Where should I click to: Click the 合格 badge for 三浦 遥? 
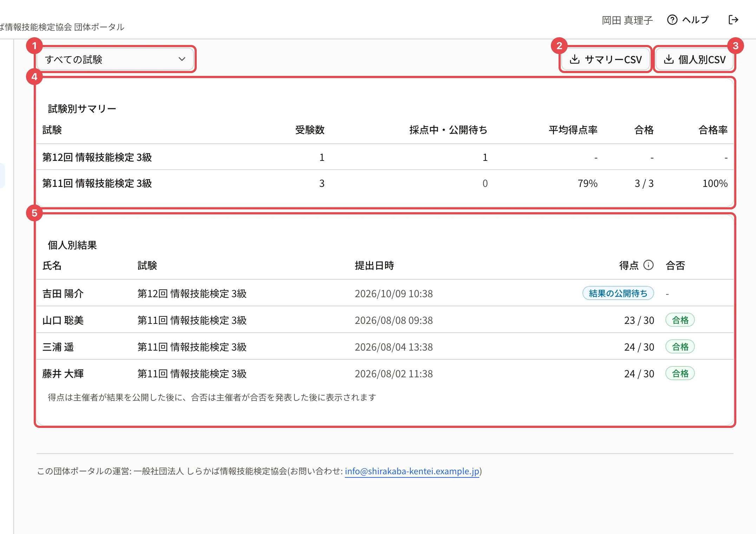click(x=680, y=347)
